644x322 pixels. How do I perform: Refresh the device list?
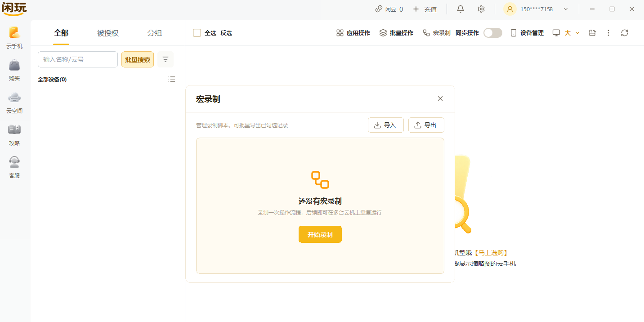click(x=625, y=33)
